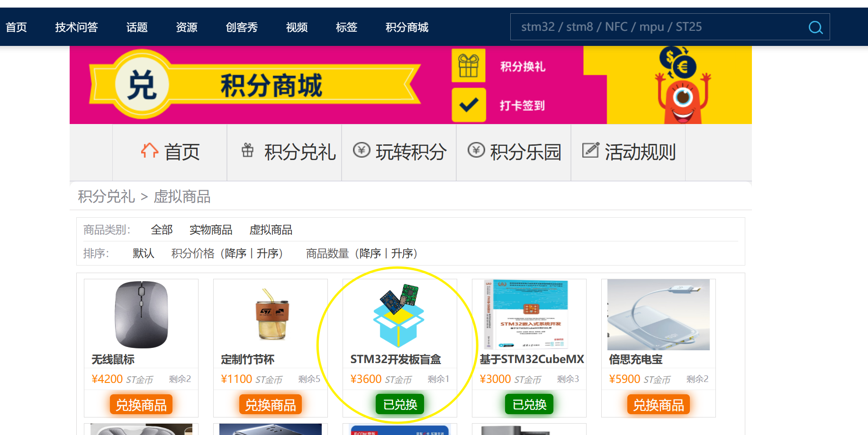Click 兑换商品 for 定制竹节杯

click(x=271, y=405)
